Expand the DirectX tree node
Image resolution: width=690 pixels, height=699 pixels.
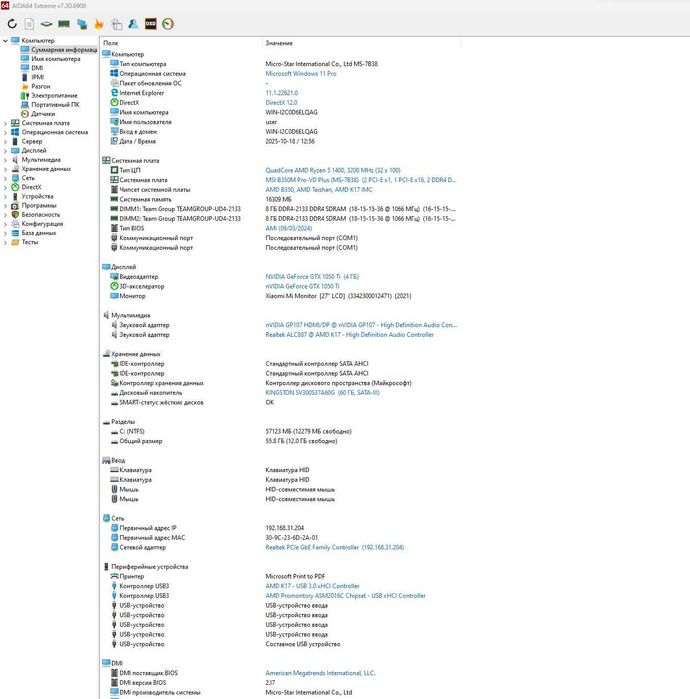(5, 187)
